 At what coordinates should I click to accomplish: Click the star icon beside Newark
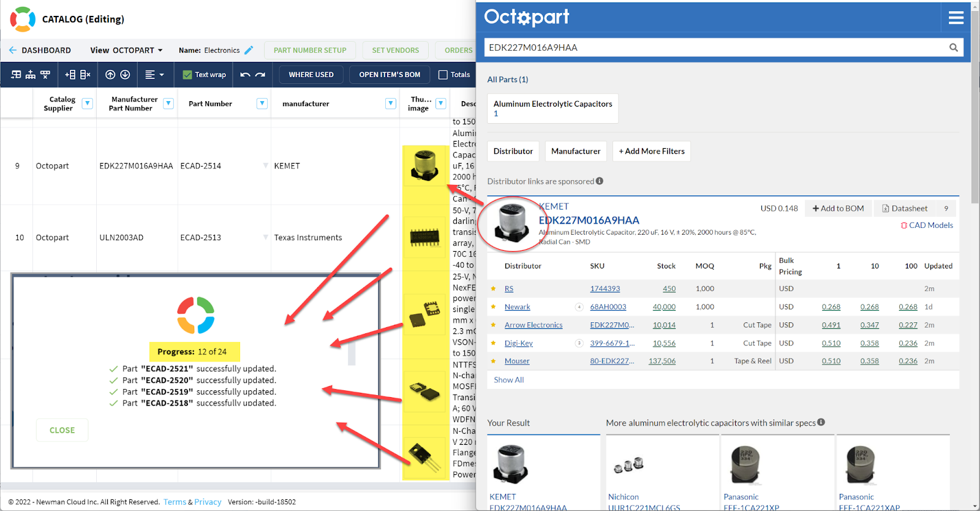point(493,307)
